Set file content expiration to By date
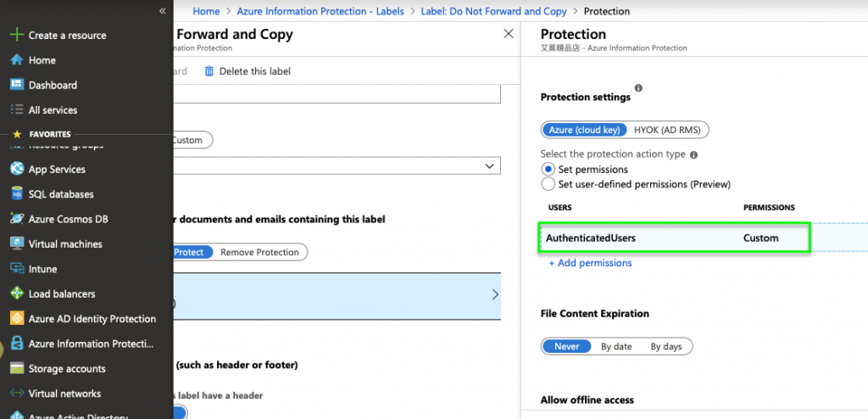The height and width of the screenshot is (419, 868). [x=616, y=346]
